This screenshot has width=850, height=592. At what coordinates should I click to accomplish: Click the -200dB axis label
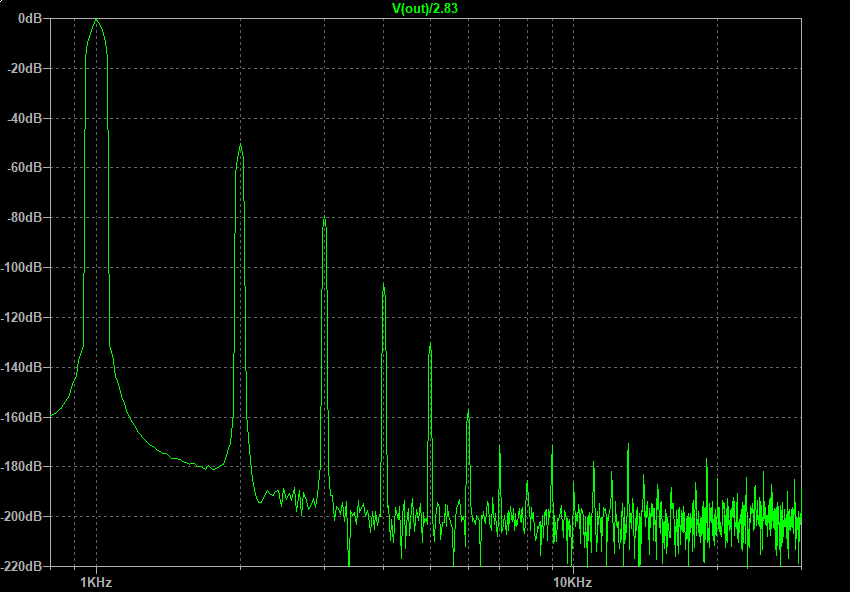coord(22,516)
